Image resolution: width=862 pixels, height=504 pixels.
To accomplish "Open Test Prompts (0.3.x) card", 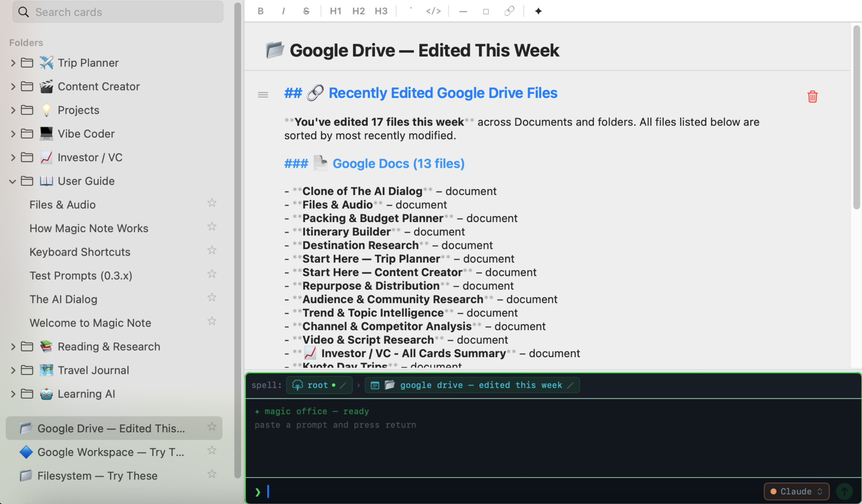I will tap(81, 276).
